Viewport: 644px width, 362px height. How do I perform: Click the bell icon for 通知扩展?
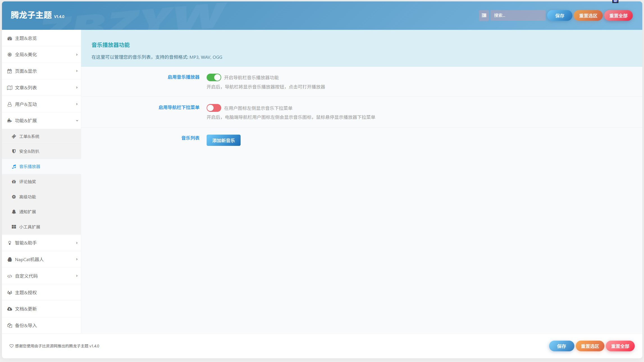(x=14, y=212)
